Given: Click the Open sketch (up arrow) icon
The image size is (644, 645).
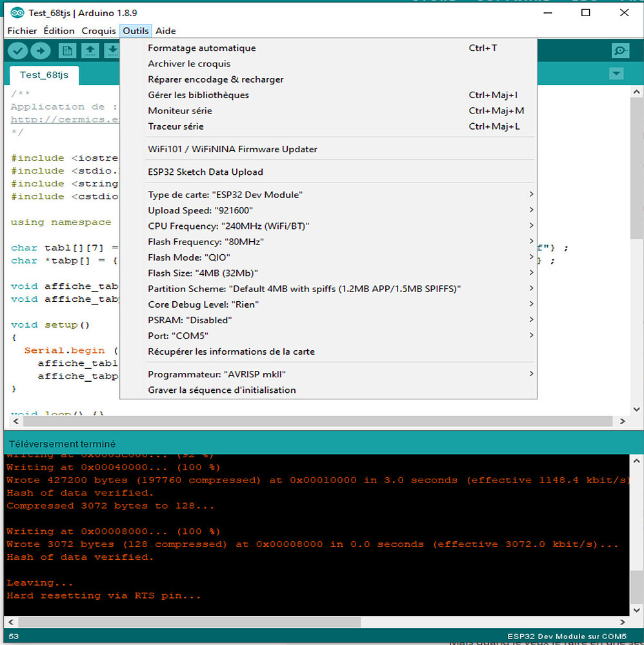Looking at the screenshot, I should coord(90,51).
